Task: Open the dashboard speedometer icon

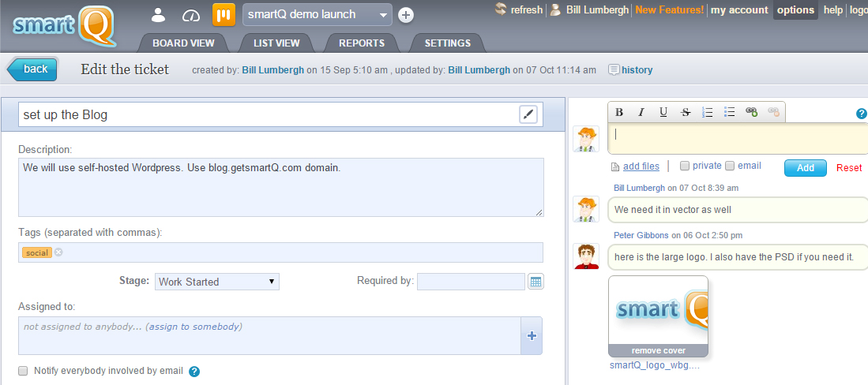Action: pos(191,14)
